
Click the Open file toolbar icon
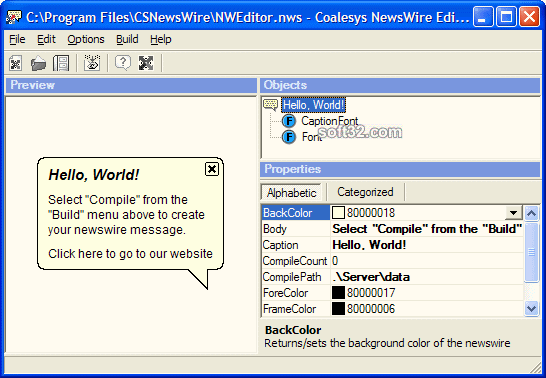pos(38,63)
